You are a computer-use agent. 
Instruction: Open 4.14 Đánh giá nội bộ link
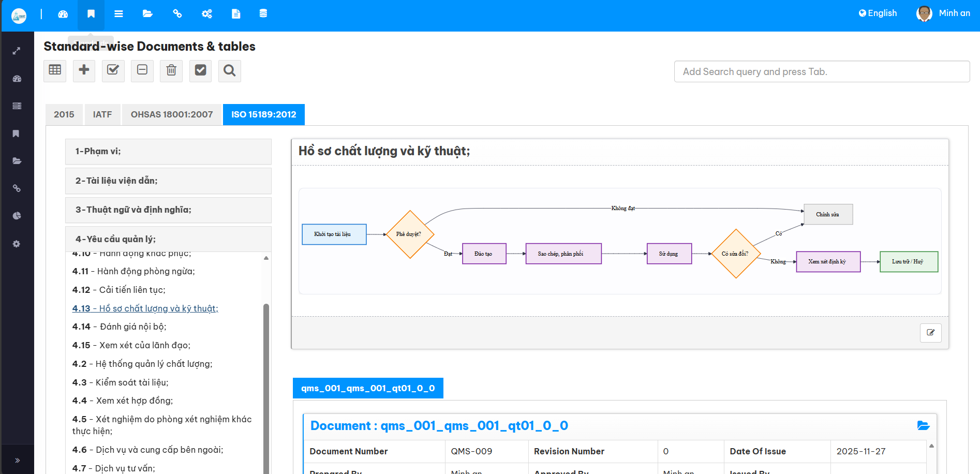click(x=120, y=327)
